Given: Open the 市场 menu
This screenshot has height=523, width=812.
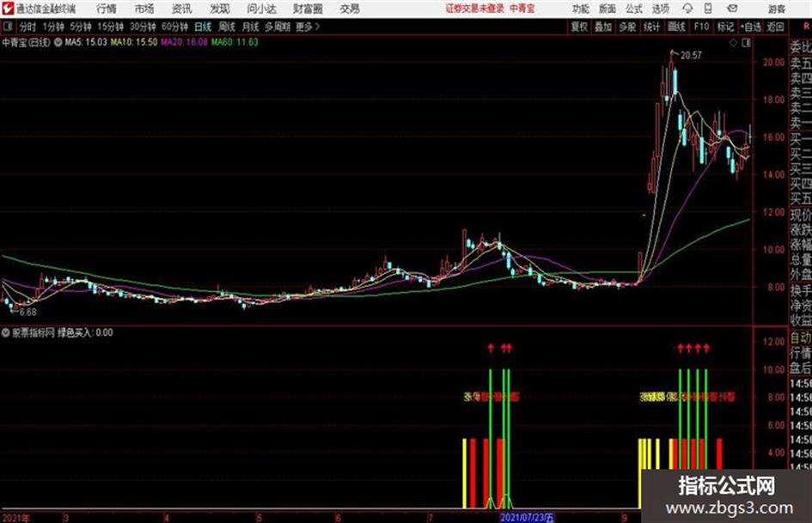Looking at the screenshot, I should pos(144,9).
